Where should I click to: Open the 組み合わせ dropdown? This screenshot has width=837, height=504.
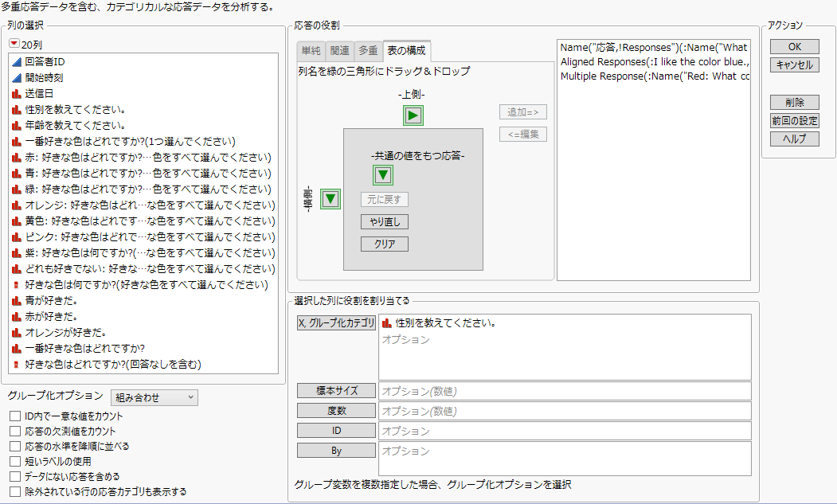click(x=154, y=397)
